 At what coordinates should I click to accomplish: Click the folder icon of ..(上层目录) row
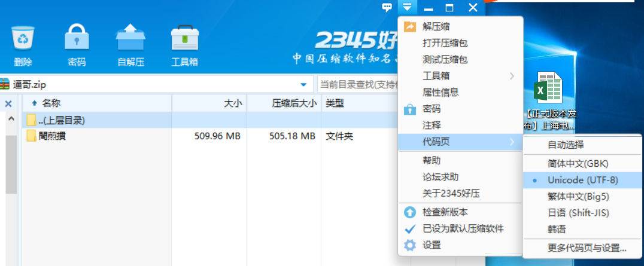click(31, 120)
